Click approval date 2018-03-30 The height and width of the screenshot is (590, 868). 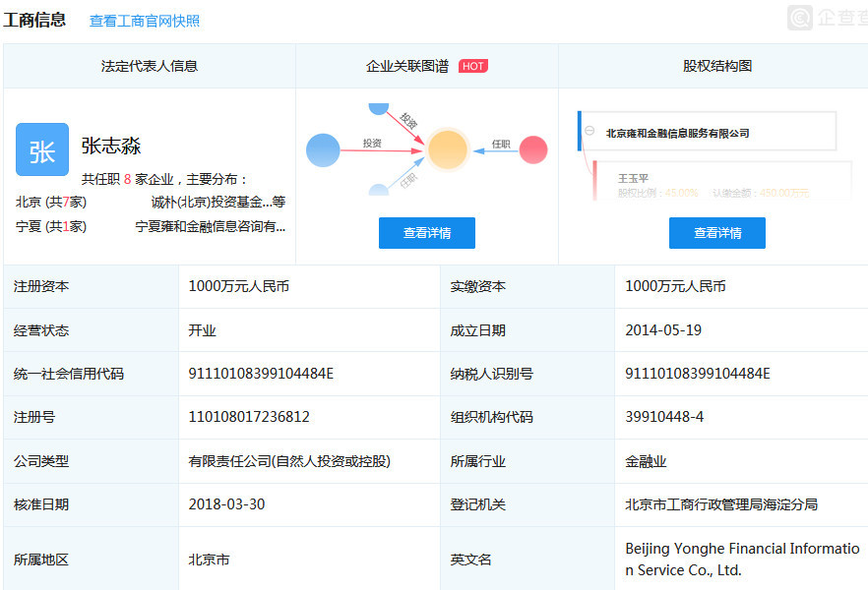[x=226, y=504]
